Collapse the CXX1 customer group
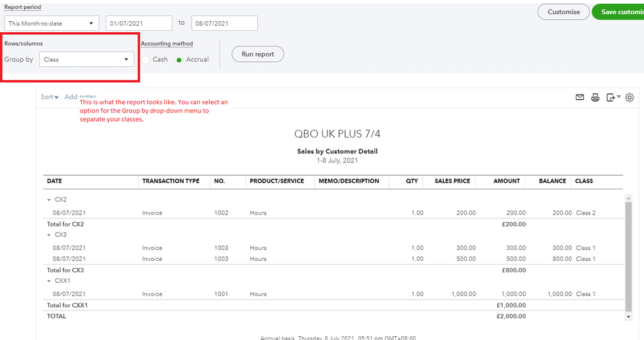Screen dimensions: 644x340 coord(48,281)
